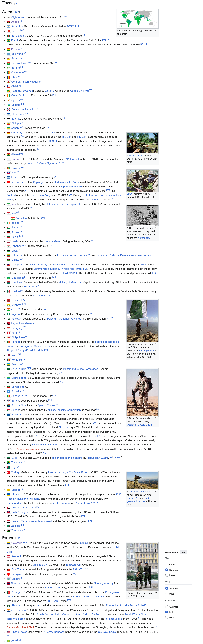
Task: Follow the Engerek 3+ caption link
Action: (x=133, y=498)
